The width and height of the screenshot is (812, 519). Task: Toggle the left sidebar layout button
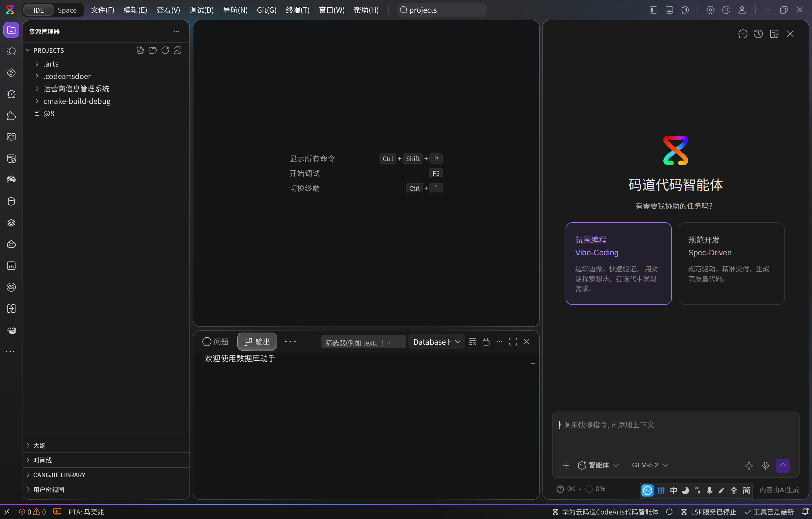654,10
